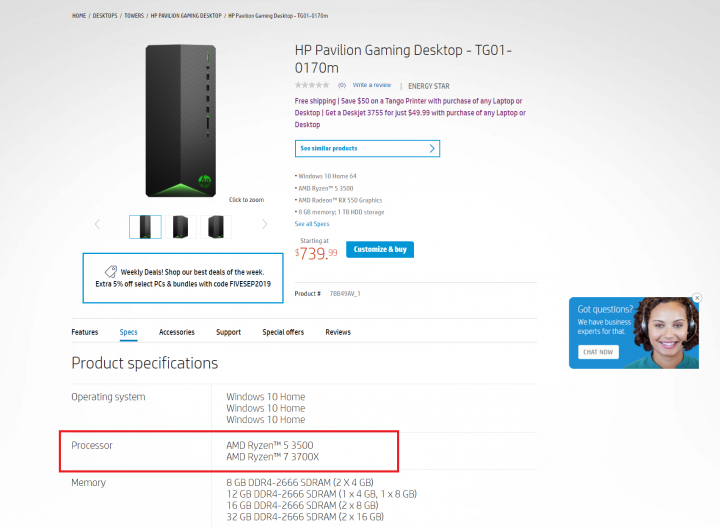This screenshot has width=720, height=527.
Task: Click Operating system row label
Action: [108, 397]
